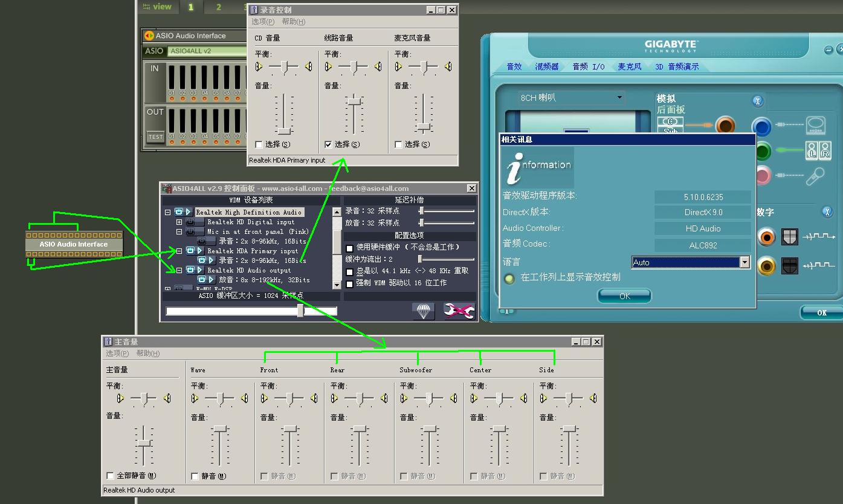Toggle 在工作列上显示音效控制 option
This screenshot has height=504, width=843.
pyautogui.click(x=510, y=278)
